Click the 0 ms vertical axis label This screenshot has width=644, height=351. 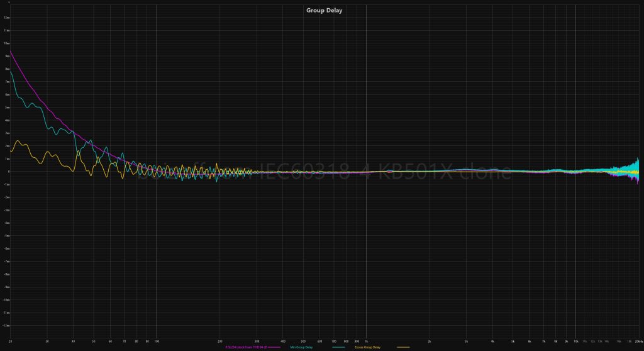[6, 172]
